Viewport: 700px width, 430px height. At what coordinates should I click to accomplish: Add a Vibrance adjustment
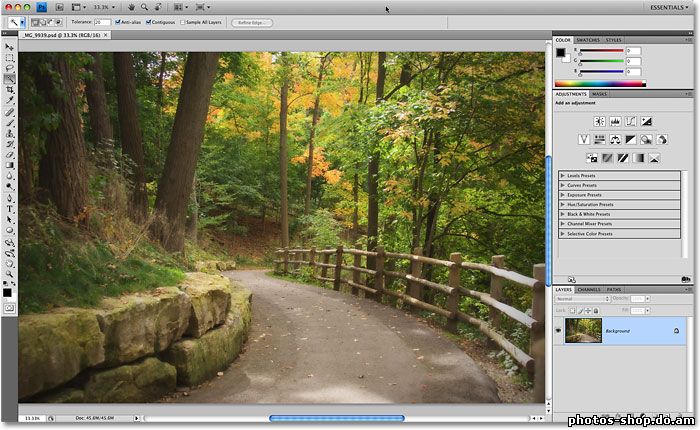coord(584,140)
